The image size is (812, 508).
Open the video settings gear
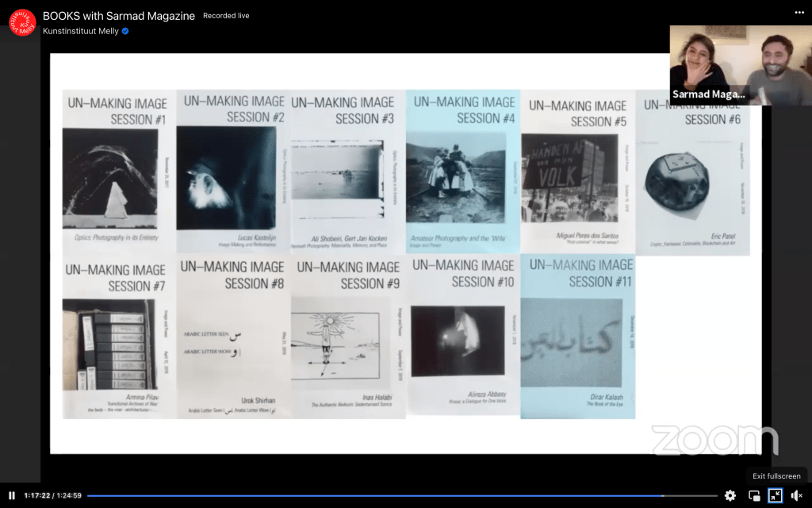coord(730,495)
